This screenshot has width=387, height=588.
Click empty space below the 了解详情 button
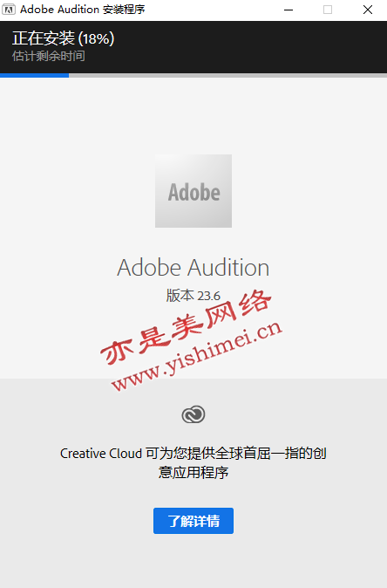193,561
